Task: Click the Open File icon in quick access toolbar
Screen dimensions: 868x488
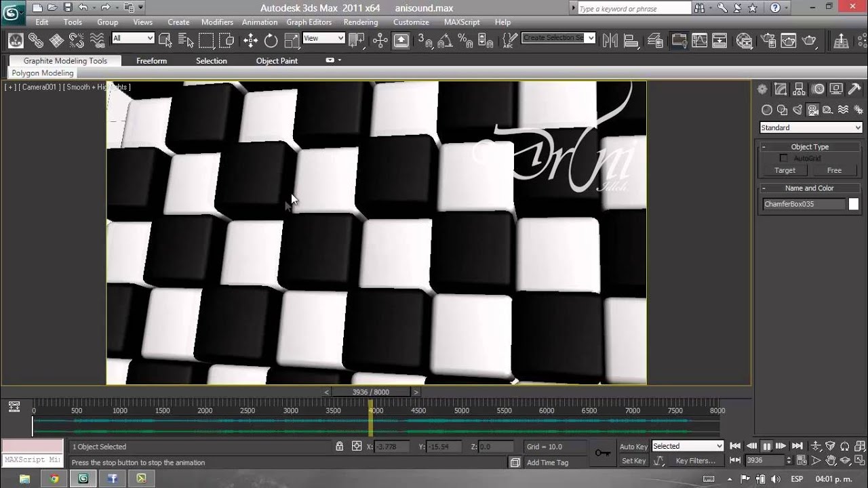Action: point(52,8)
